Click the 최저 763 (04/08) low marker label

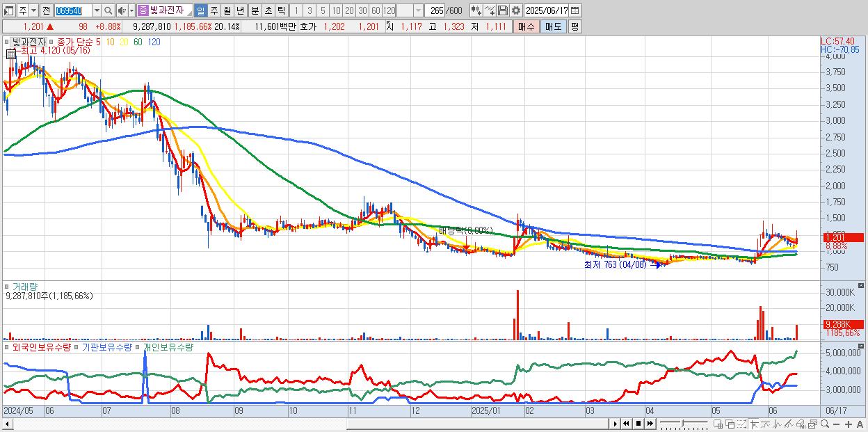click(x=615, y=264)
